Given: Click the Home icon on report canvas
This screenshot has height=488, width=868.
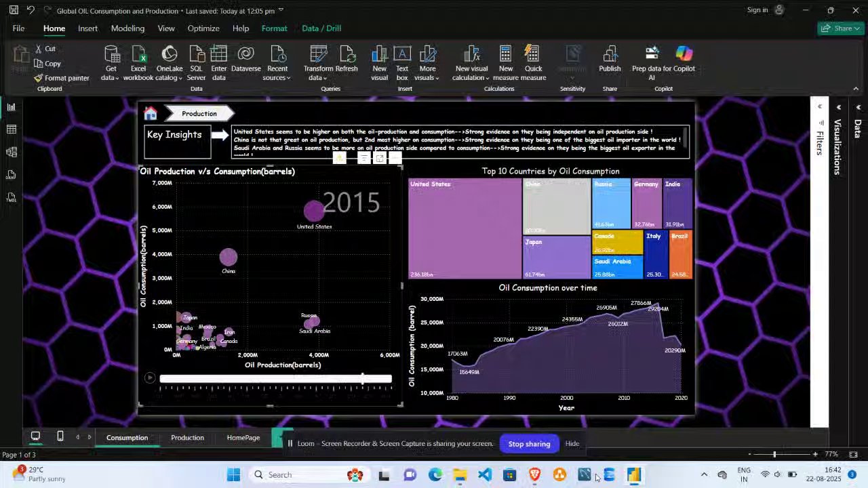Looking at the screenshot, I should pos(151,113).
